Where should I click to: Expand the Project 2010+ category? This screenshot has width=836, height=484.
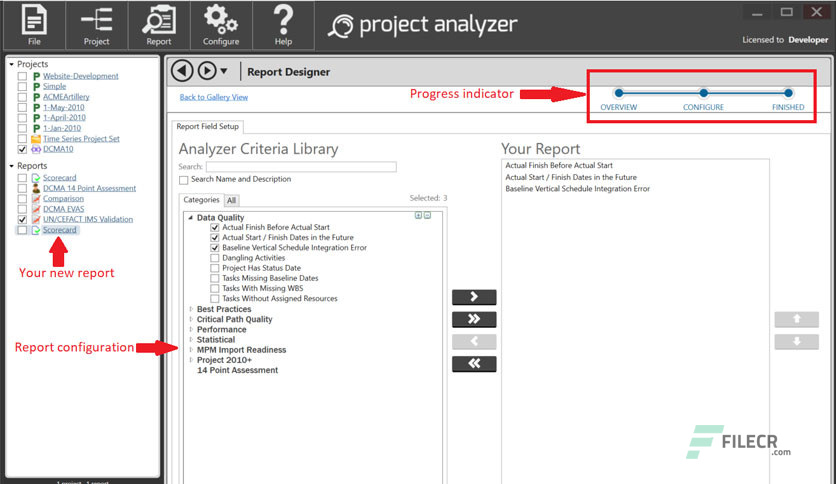pyautogui.click(x=191, y=360)
